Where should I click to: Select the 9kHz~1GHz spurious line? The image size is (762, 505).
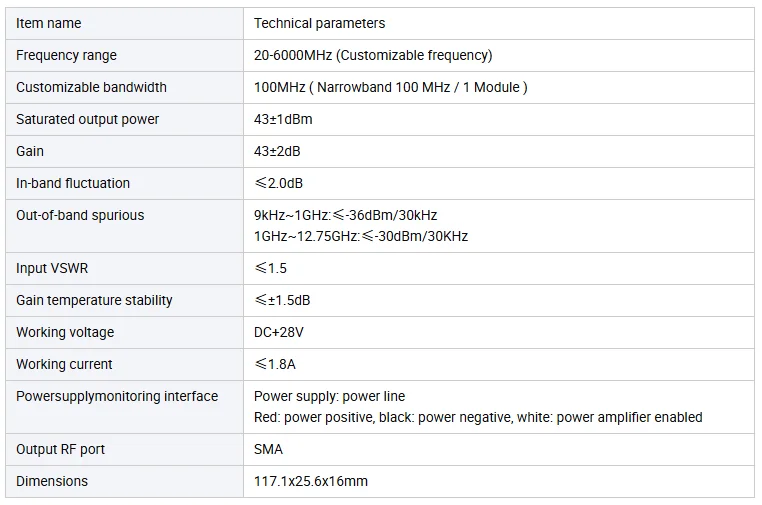[346, 215]
